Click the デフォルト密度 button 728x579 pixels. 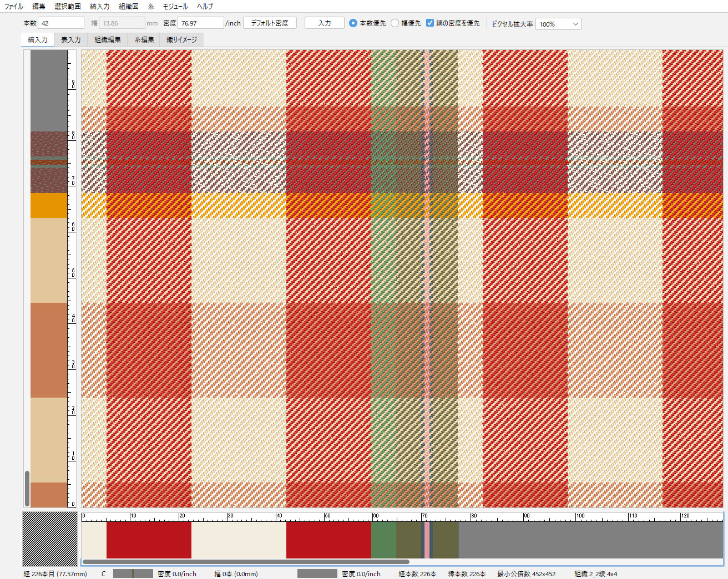(270, 23)
